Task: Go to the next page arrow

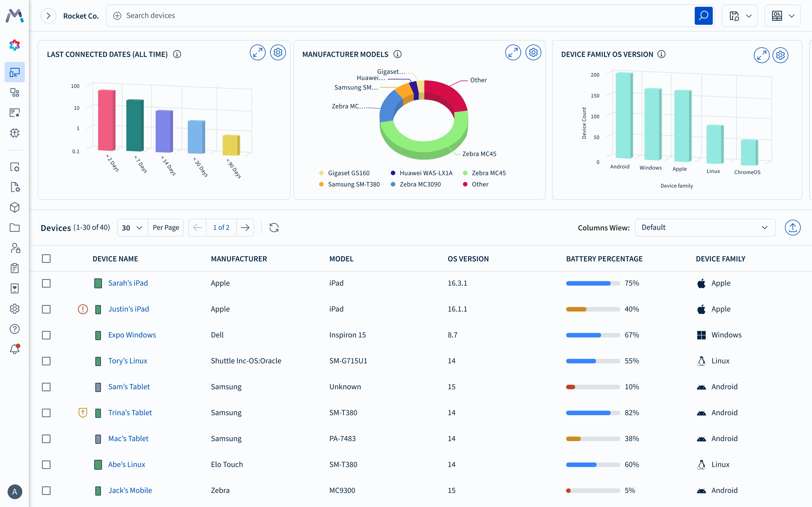Action: coord(245,228)
